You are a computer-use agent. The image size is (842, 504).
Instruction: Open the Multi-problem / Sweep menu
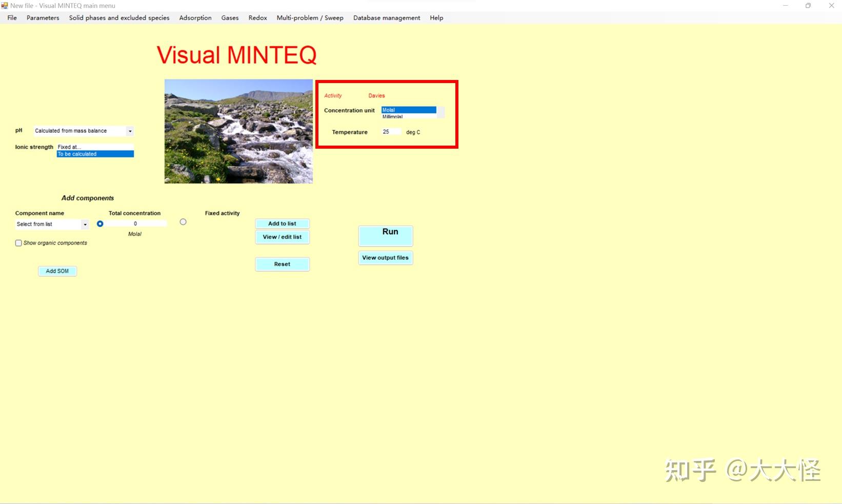(x=310, y=17)
